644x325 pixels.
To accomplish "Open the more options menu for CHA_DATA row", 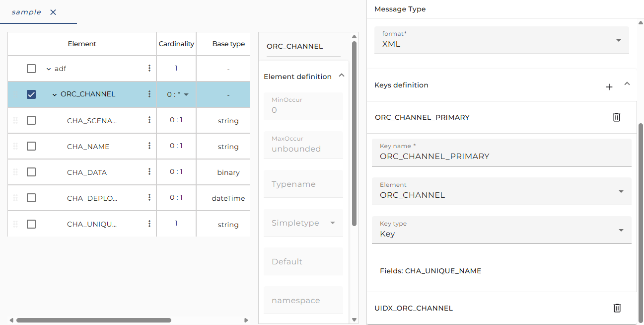I will coord(149,171).
